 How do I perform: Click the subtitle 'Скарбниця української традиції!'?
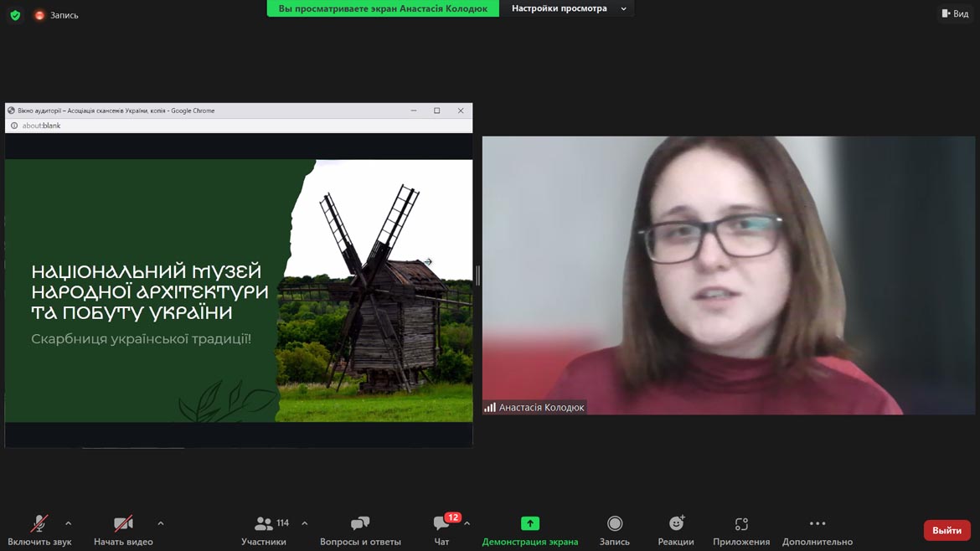pyautogui.click(x=142, y=339)
